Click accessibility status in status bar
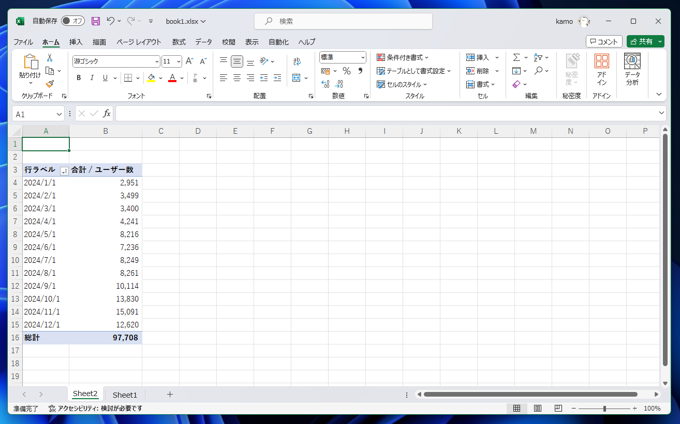 (95, 408)
